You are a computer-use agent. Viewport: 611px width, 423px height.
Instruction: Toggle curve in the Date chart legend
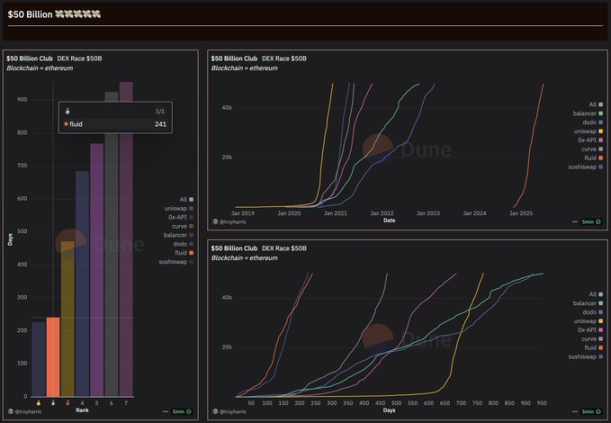592,149
